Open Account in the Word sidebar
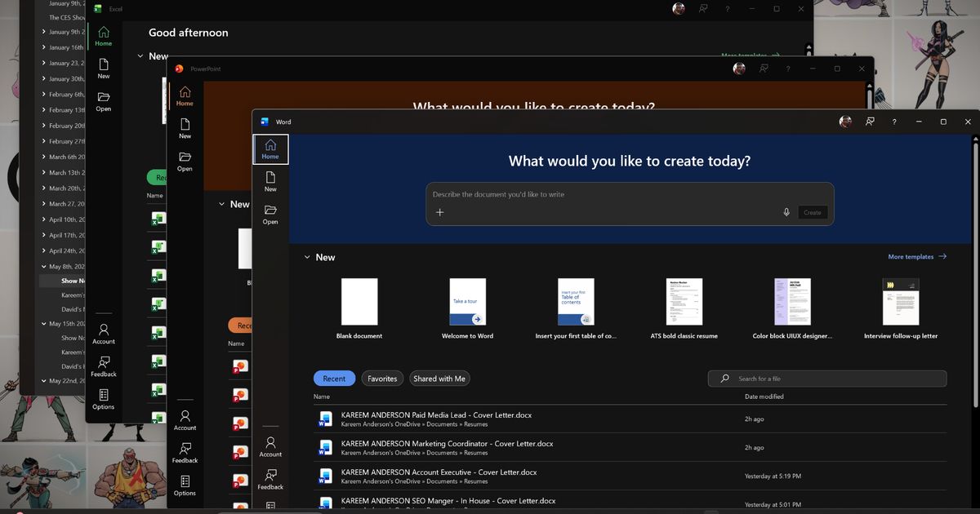 point(270,446)
